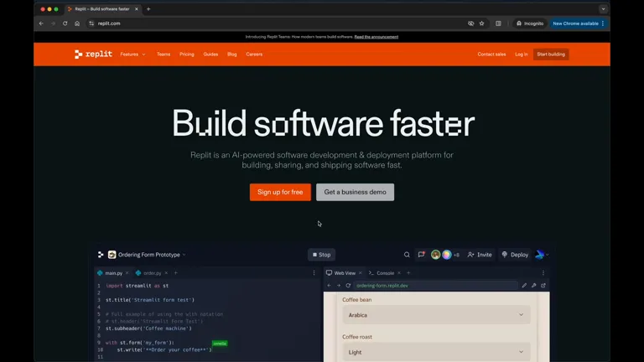
Task: Close the Console tab
Action: point(399,273)
